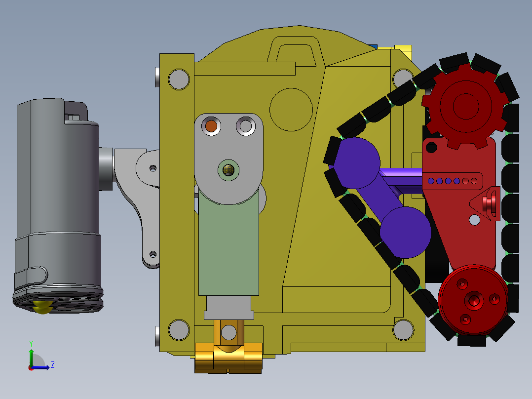The width and height of the screenshot is (532, 399).
Task: Click the small red latch on the red plate
Action: [x=490, y=203]
